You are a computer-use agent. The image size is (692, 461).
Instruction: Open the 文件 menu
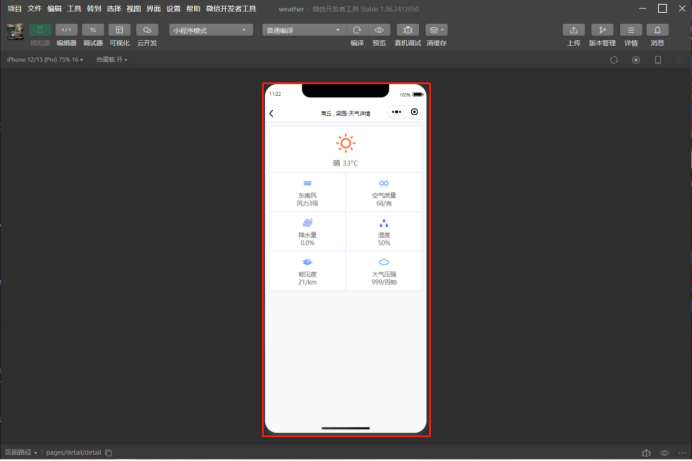[x=34, y=9]
